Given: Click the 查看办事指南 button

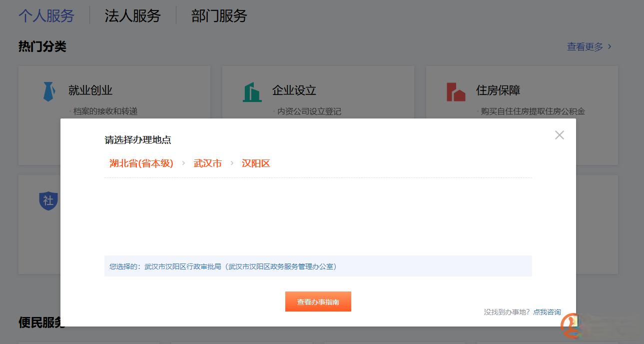Looking at the screenshot, I should pyautogui.click(x=318, y=301).
